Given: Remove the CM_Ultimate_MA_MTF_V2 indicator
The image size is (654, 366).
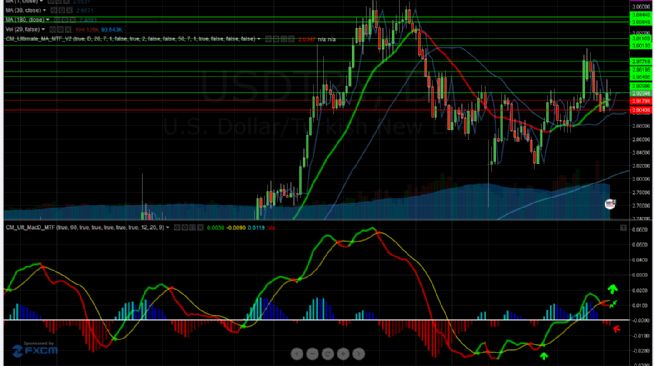Looking at the screenshot, I should coord(291,39).
